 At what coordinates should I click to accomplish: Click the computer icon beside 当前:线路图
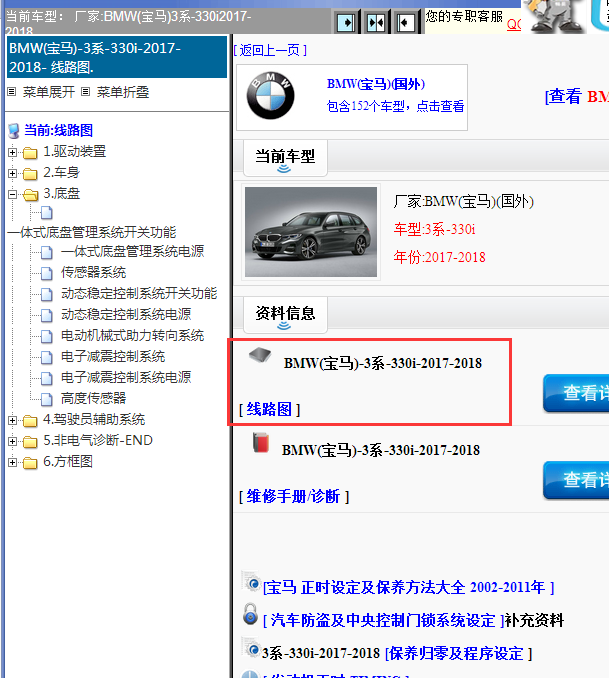point(14,130)
